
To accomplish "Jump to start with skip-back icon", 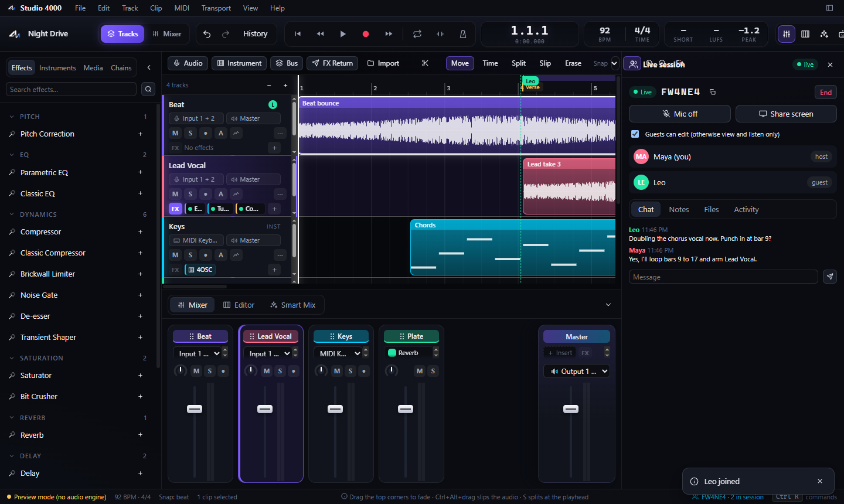I will (x=298, y=34).
